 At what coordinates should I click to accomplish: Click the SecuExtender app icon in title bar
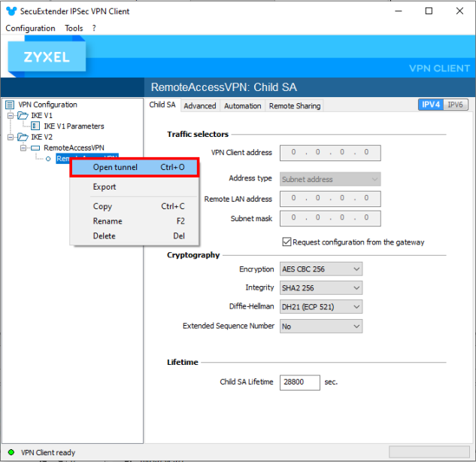pos(11,11)
